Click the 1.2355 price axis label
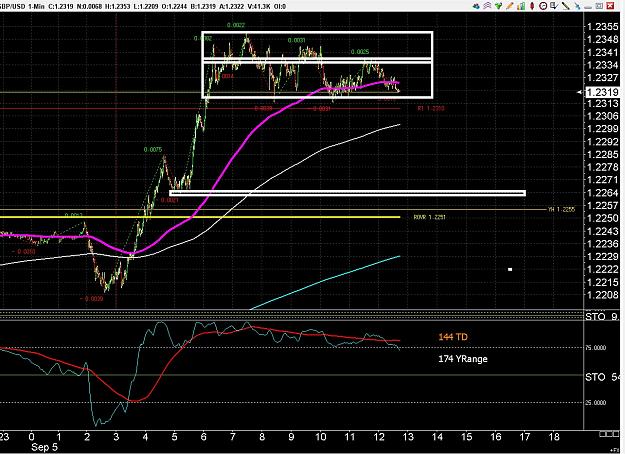The image size is (625, 454). click(x=602, y=27)
